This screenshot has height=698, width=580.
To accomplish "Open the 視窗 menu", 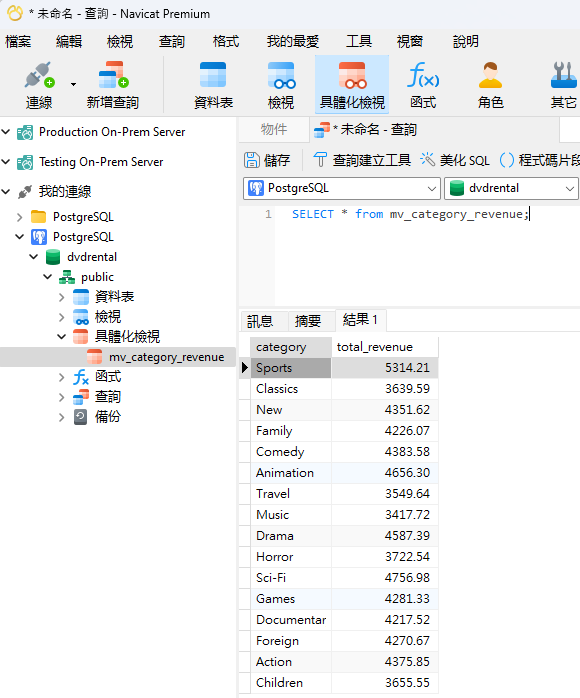I will click(x=410, y=41).
